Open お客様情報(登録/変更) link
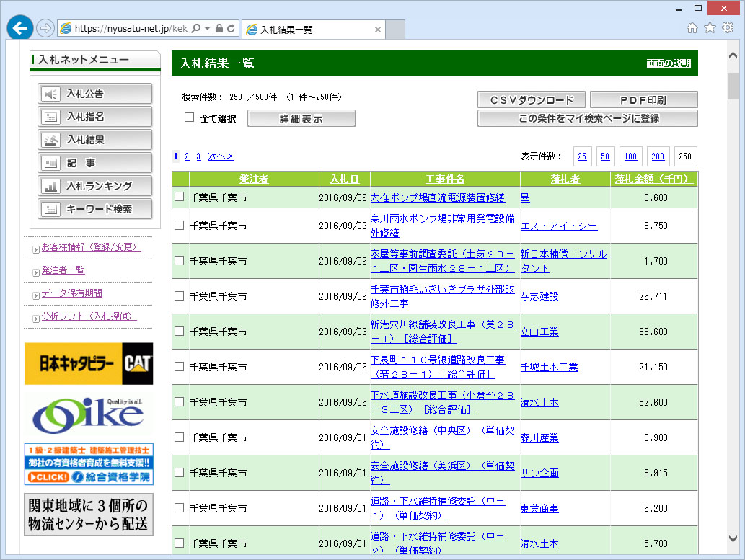Viewport: 745px width, 560px height. [x=91, y=247]
